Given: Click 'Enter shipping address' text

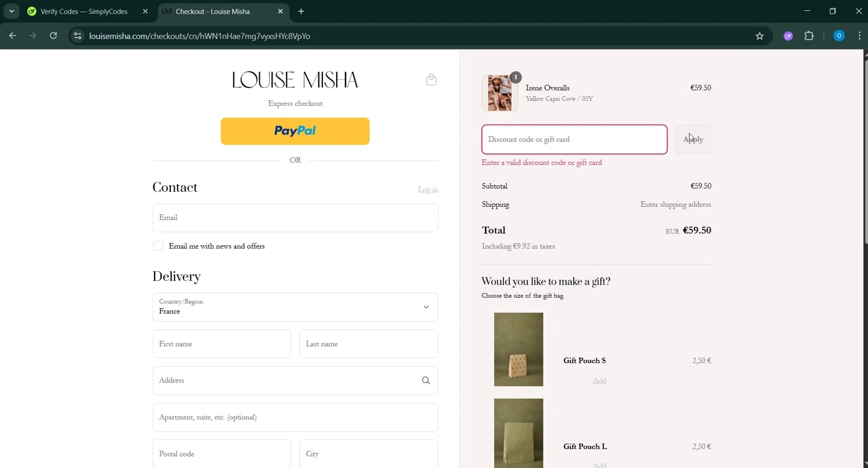Looking at the screenshot, I should 676,204.
